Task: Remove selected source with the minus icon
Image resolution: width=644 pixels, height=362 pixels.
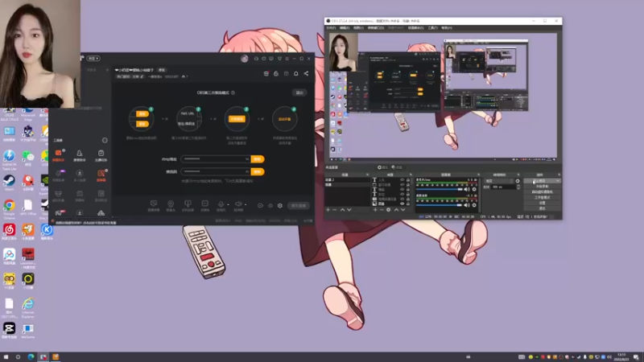Action: 382,210
